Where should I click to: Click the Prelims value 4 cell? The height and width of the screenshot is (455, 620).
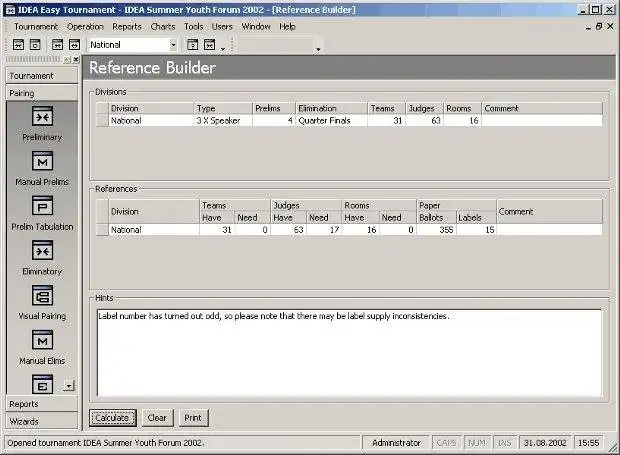[274, 121]
